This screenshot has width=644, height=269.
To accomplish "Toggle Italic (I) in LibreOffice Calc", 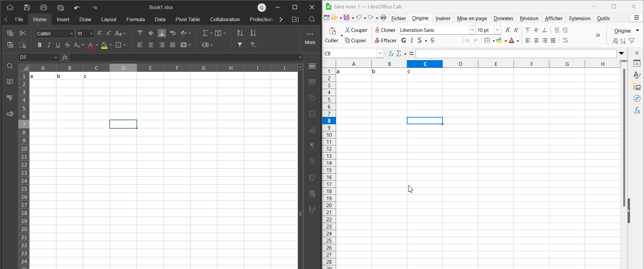I will [x=412, y=41].
